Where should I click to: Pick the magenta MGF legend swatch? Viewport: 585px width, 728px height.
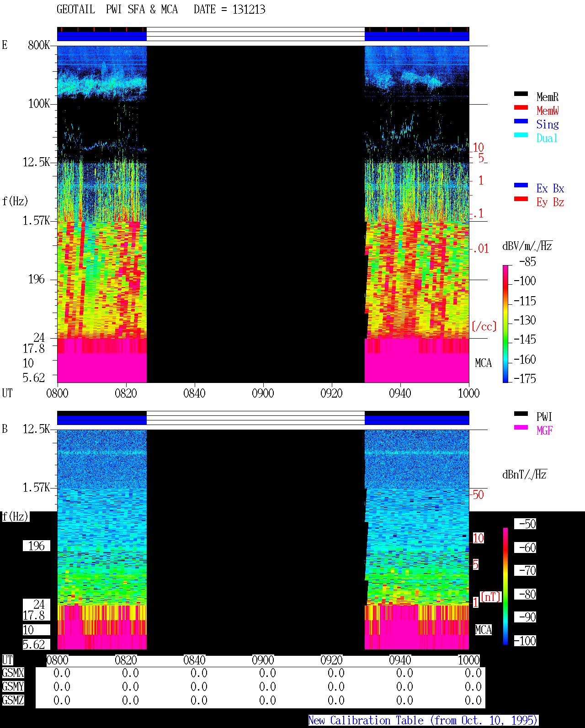[521, 428]
